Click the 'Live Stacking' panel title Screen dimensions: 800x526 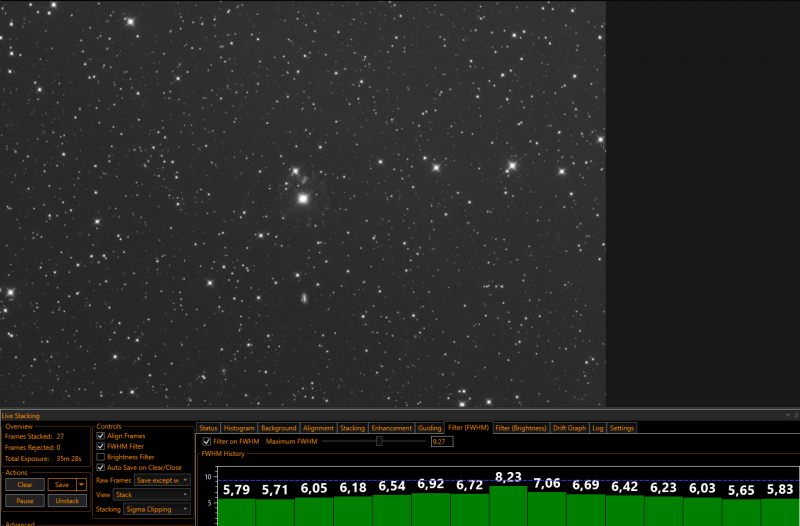coord(20,416)
